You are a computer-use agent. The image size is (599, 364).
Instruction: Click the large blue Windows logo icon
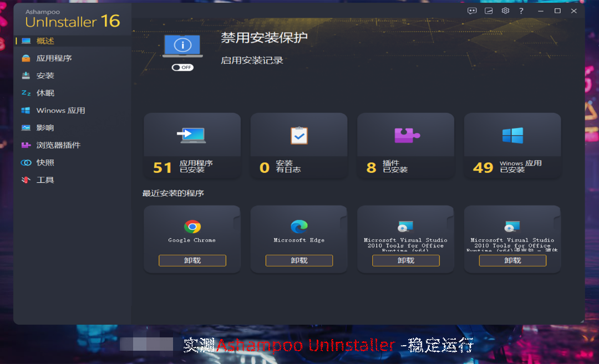tap(512, 135)
